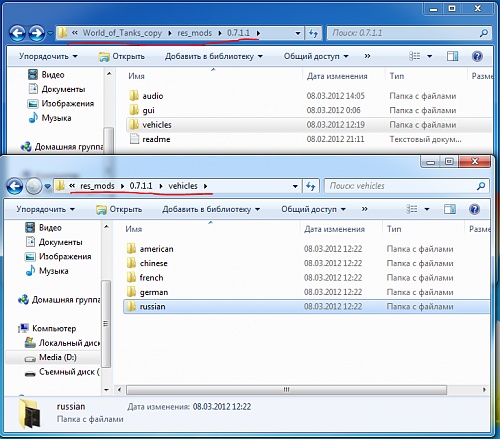Toggle preview pane in 0.7.1.1 window
Viewport: 500px width, 439px height.
click(x=452, y=56)
